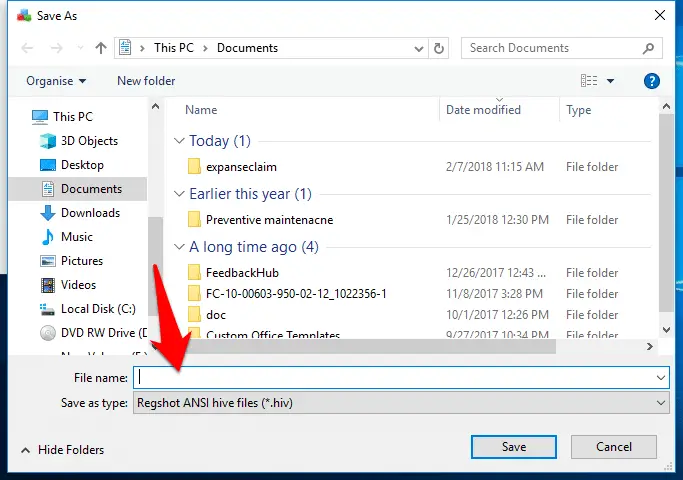
Task: Click the Cancel button
Action: (x=614, y=447)
